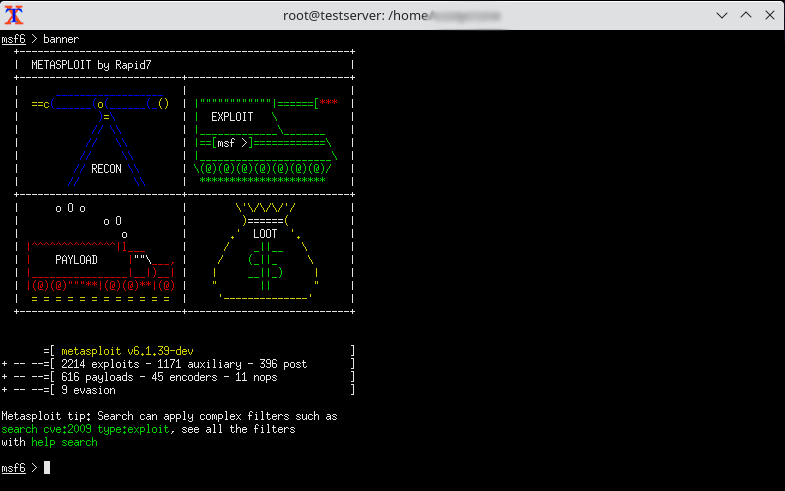
Task: Click the msf6 prompt on the top line
Action: pos(13,39)
